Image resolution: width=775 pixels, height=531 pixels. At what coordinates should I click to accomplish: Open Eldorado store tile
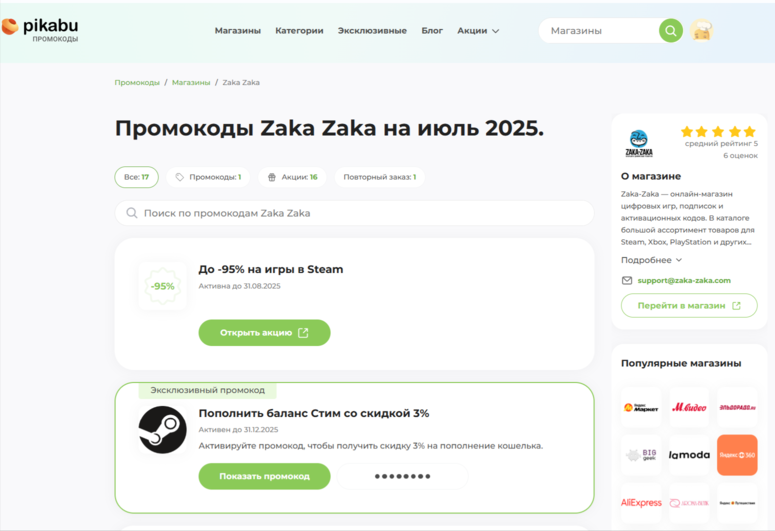[737, 407]
